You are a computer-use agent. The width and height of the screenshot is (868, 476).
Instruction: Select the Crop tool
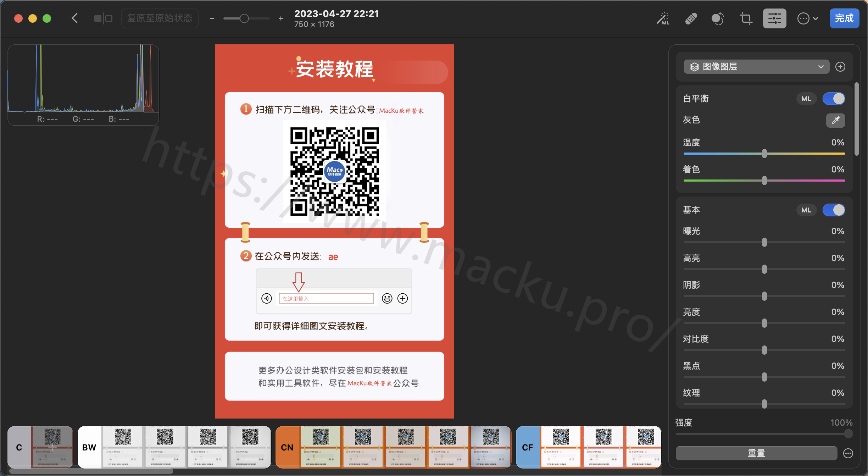pyautogui.click(x=746, y=18)
